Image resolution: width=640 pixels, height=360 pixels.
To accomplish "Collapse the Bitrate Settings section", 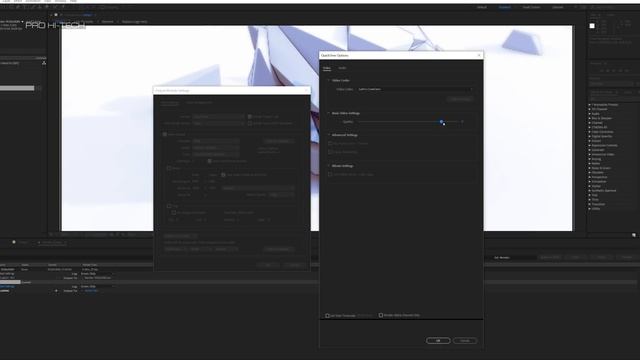I will click(329, 166).
